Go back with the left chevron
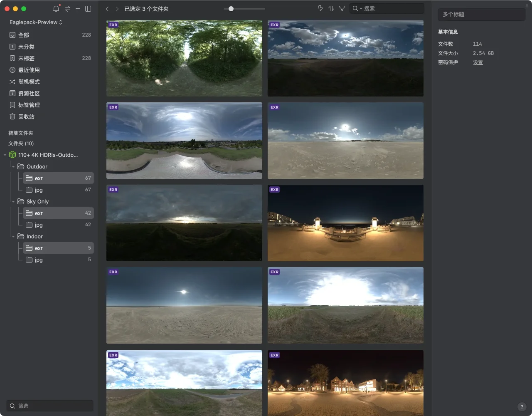Viewport: 532px width, 416px height. click(107, 9)
